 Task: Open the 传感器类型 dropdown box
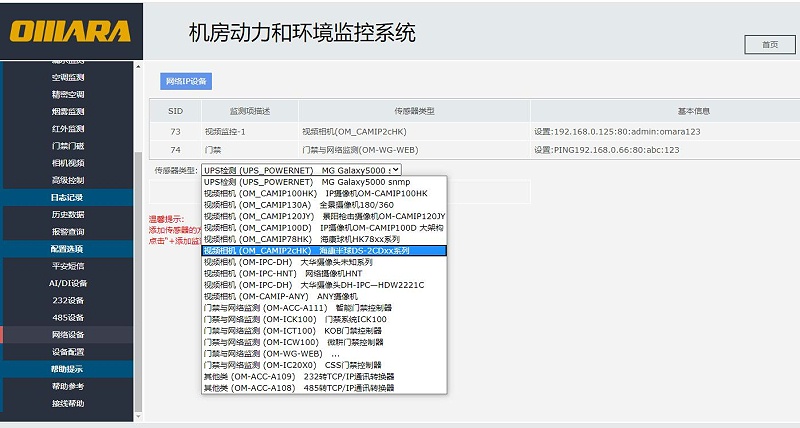pos(301,171)
